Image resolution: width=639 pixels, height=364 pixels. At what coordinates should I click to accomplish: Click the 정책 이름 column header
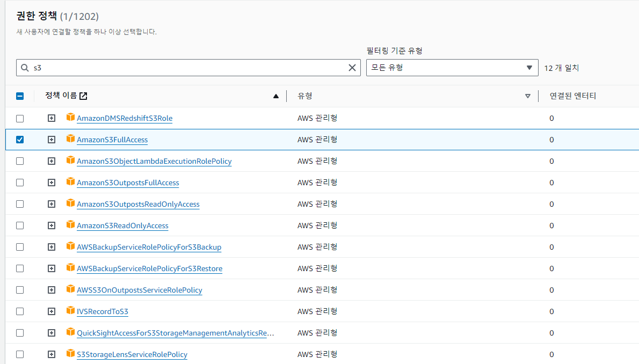coord(61,96)
